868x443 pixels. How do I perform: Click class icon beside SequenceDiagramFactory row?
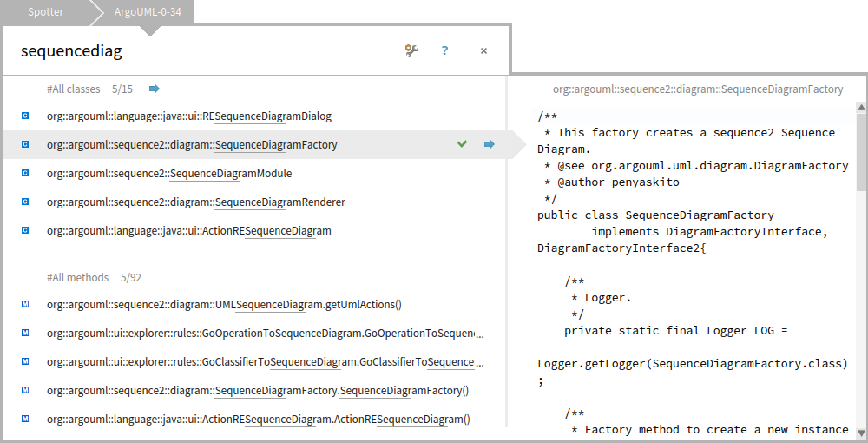25,144
